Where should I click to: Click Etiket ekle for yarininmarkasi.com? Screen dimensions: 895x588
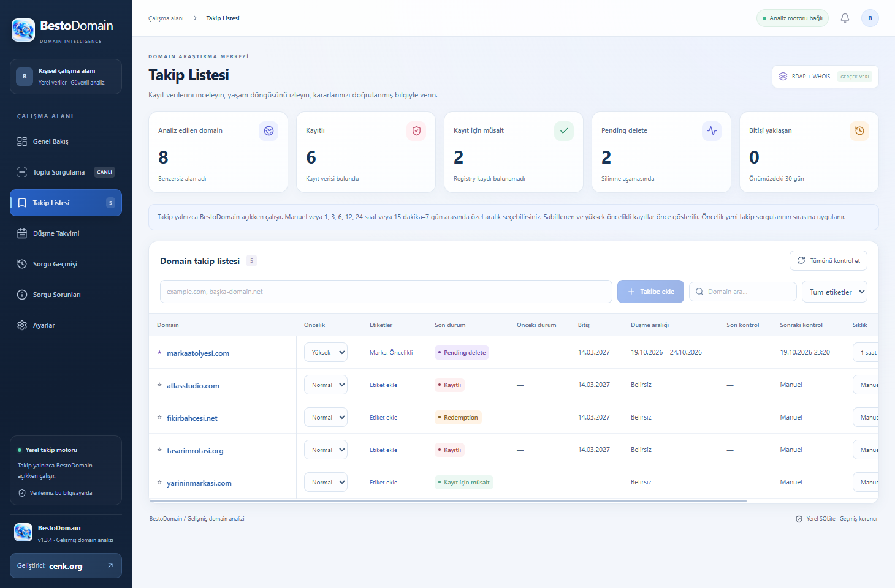click(x=383, y=483)
